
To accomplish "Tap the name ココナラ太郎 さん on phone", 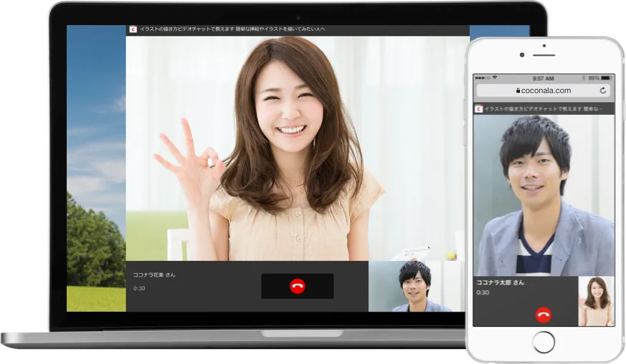I will pos(501,282).
